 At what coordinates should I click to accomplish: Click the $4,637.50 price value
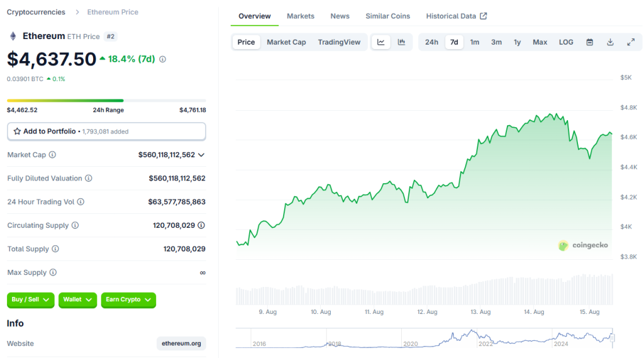tap(52, 59)
